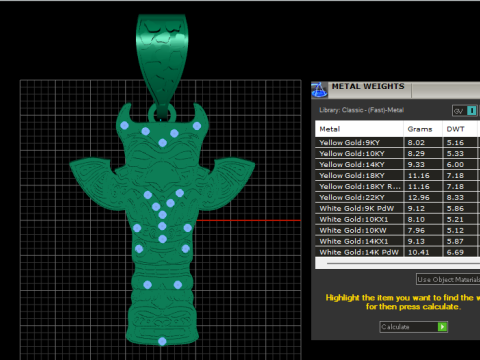Select the White Gold:14KX1 row
Screen dimensions: 480x360
pyautogui.click(x=397, y=242)
